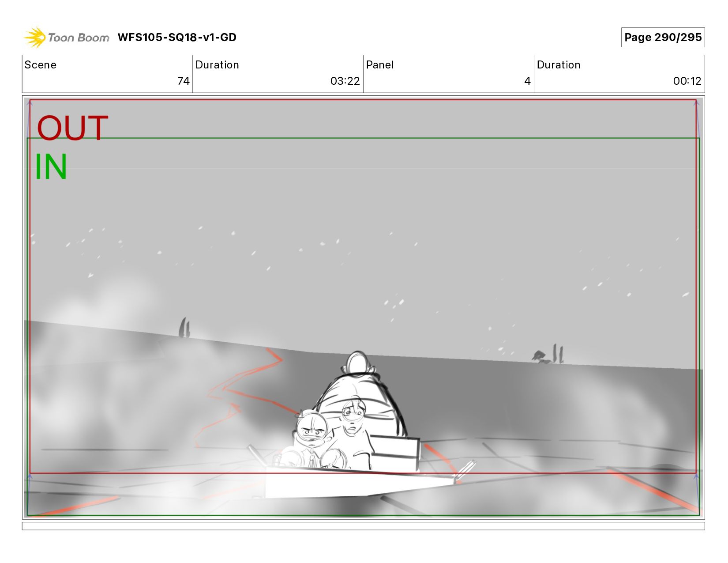Click the empty notes box below panel
This screenshot has height=563, width=728.
point(363,526)
